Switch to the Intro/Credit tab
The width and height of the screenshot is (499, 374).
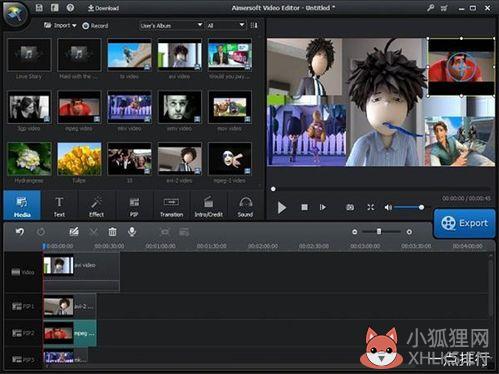click(x=209, y=205)
